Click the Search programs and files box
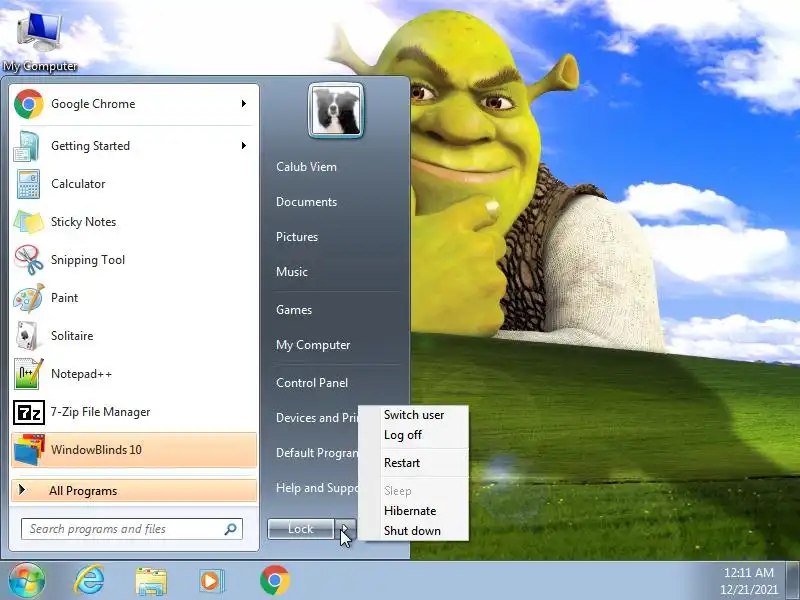The image size is (800, 600). tap(132, 529)
